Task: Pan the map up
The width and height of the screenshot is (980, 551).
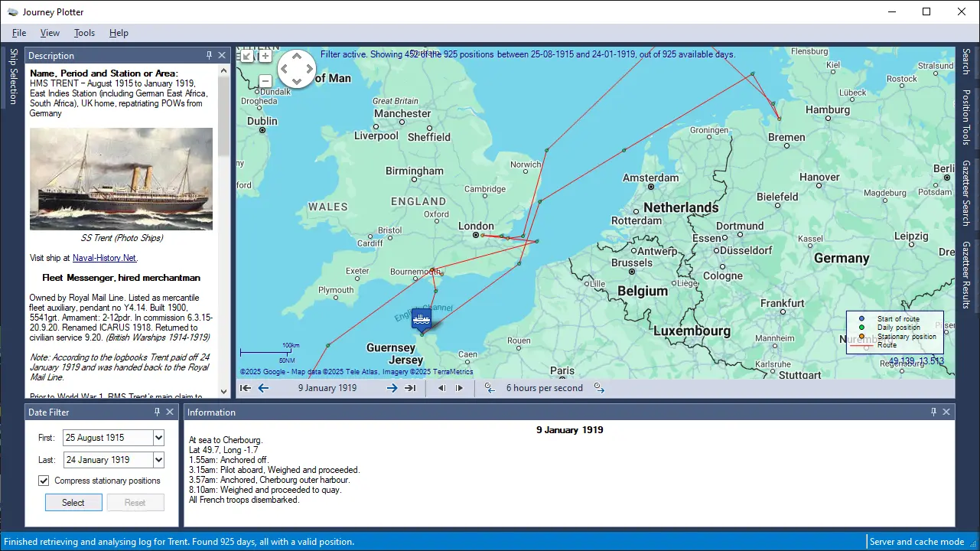Action: pyautogui.click(x=296, y=57)
